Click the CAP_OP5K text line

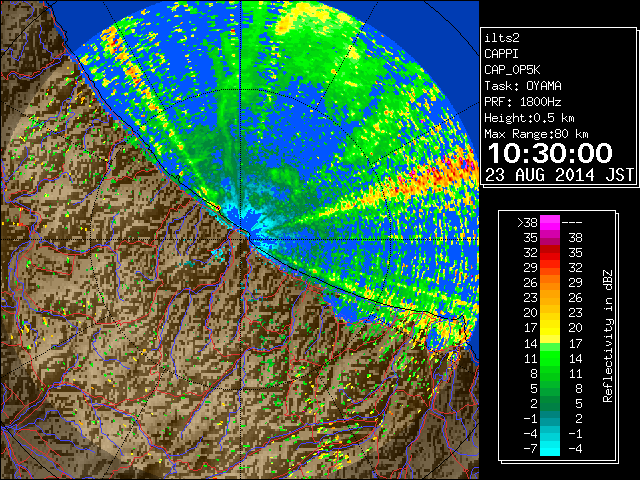pos(512,70)
